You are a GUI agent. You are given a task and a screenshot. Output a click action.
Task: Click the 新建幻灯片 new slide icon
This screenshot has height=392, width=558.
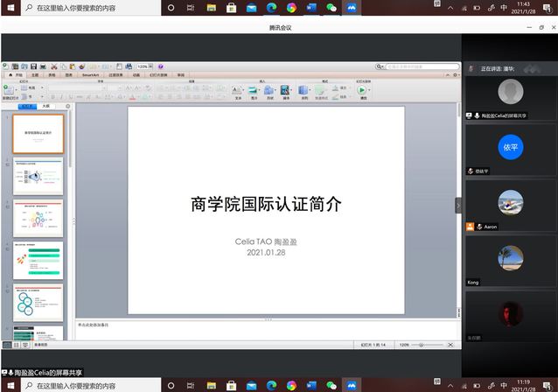(x=9, y=90)
